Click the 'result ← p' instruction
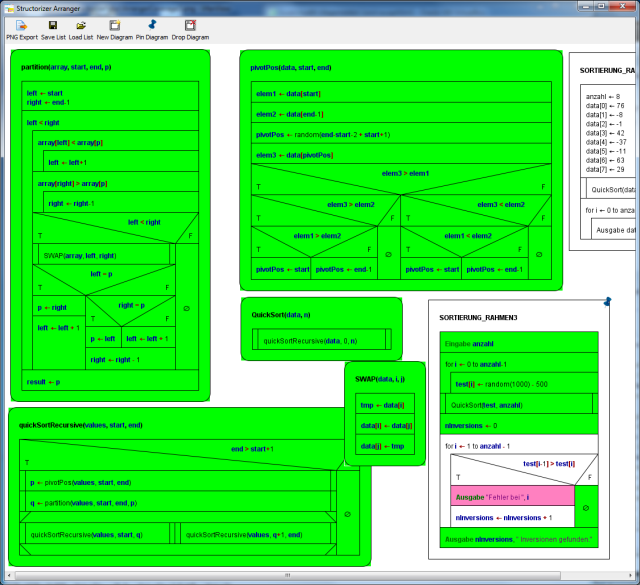This screenshot has width=640, height=585. tap(110, 380)
